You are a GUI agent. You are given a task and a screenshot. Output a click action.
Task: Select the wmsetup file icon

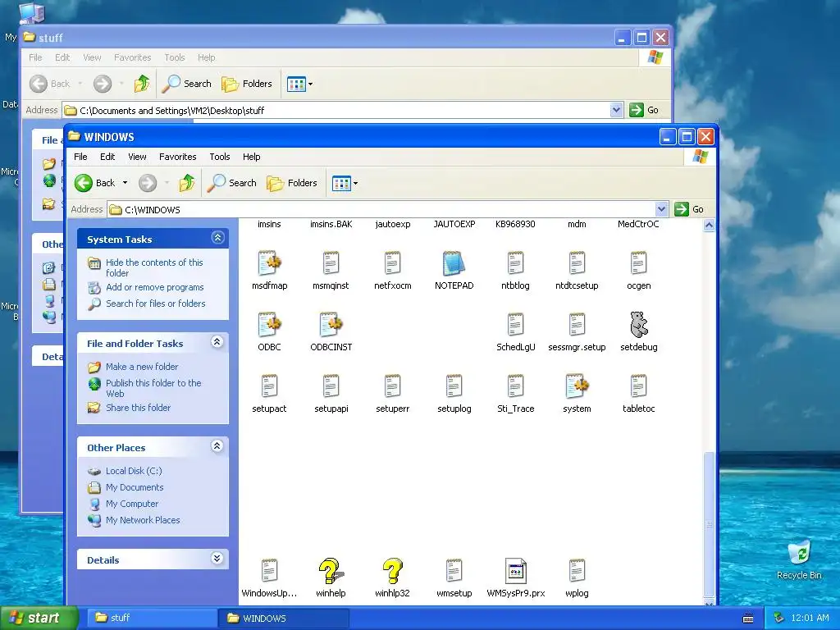point(454,571)
